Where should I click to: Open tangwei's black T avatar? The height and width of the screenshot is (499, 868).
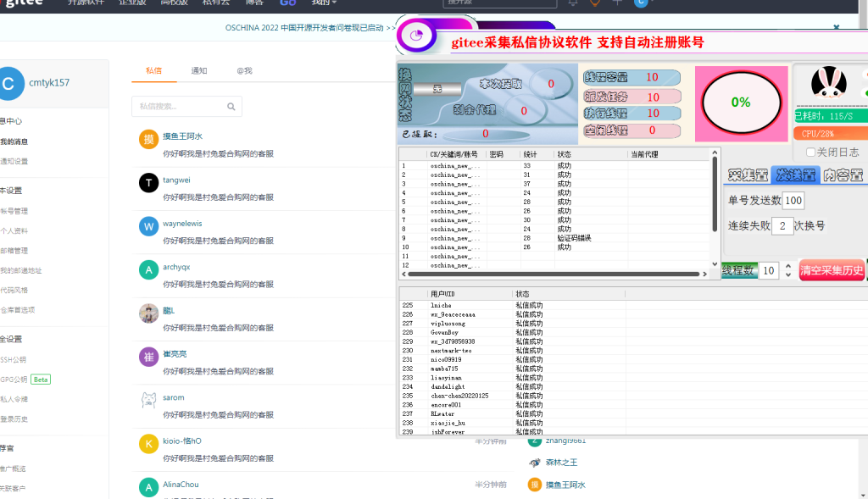148,183
